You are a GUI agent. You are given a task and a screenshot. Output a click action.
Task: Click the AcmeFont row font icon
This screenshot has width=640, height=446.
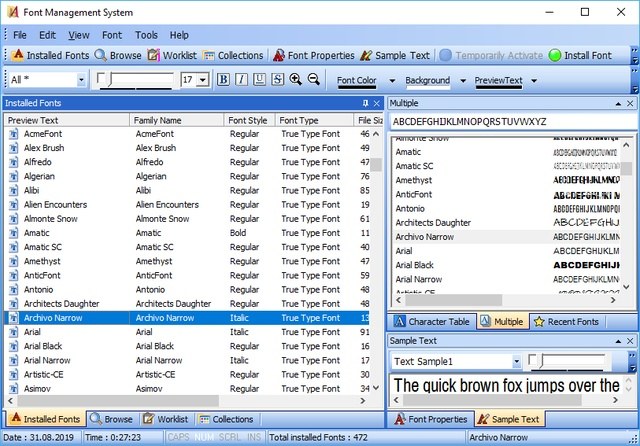(13, 134)
